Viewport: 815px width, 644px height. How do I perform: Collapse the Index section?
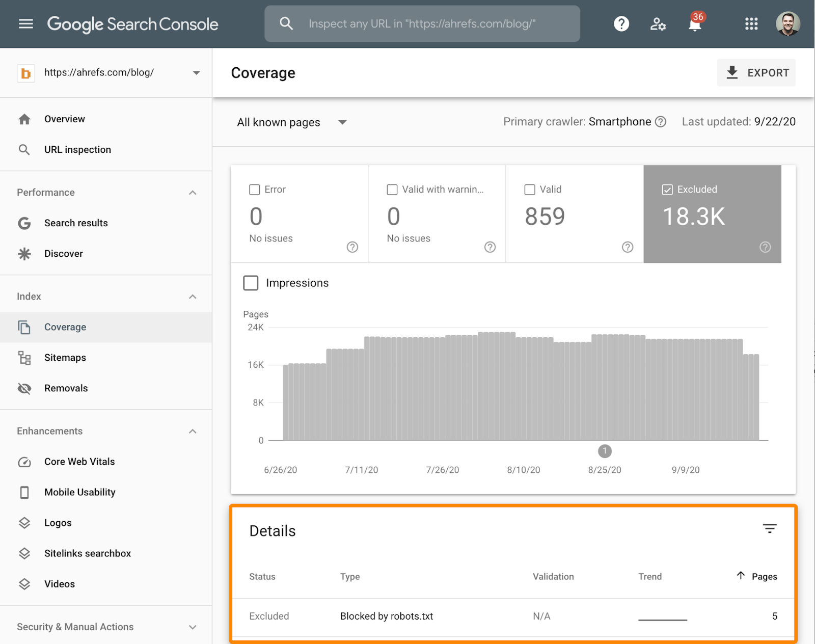193,297
